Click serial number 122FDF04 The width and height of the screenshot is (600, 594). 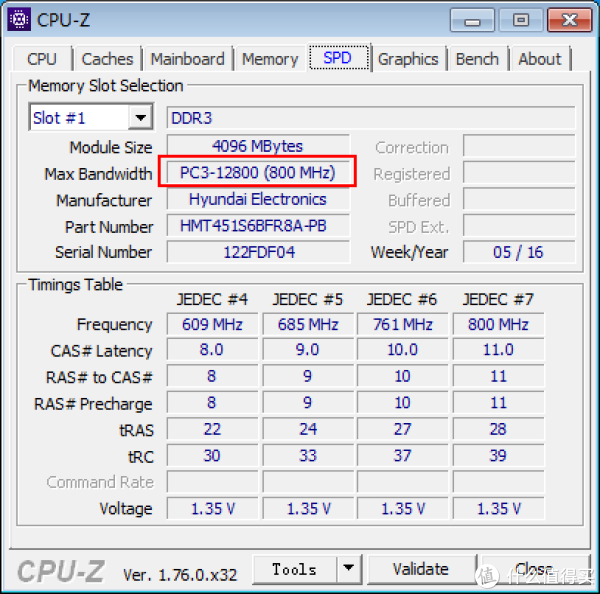(258, 252)
